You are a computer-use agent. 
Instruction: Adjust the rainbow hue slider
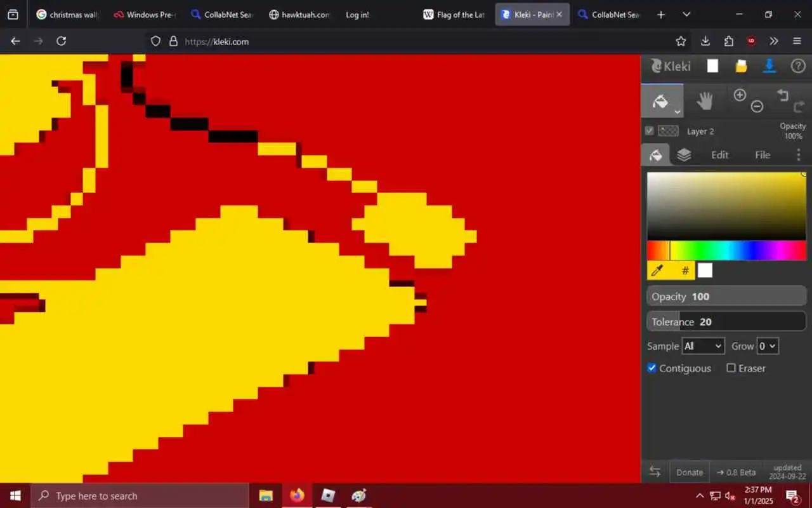[726, 250]
